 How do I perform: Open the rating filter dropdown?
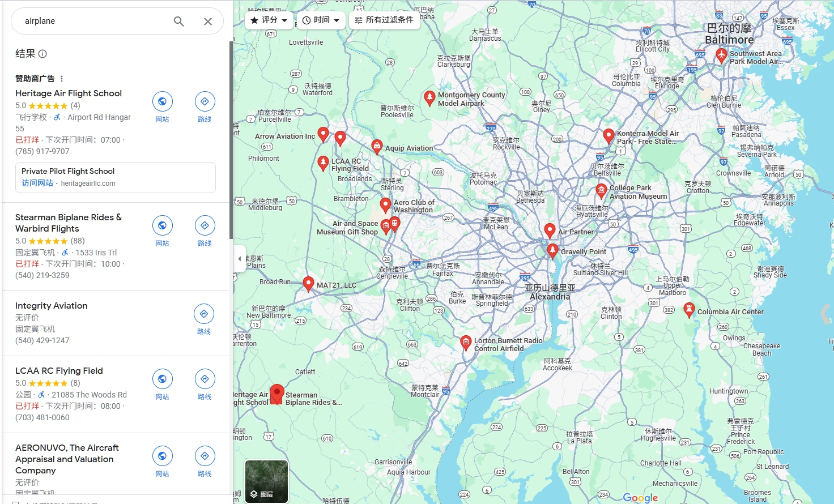pos(269,20)
